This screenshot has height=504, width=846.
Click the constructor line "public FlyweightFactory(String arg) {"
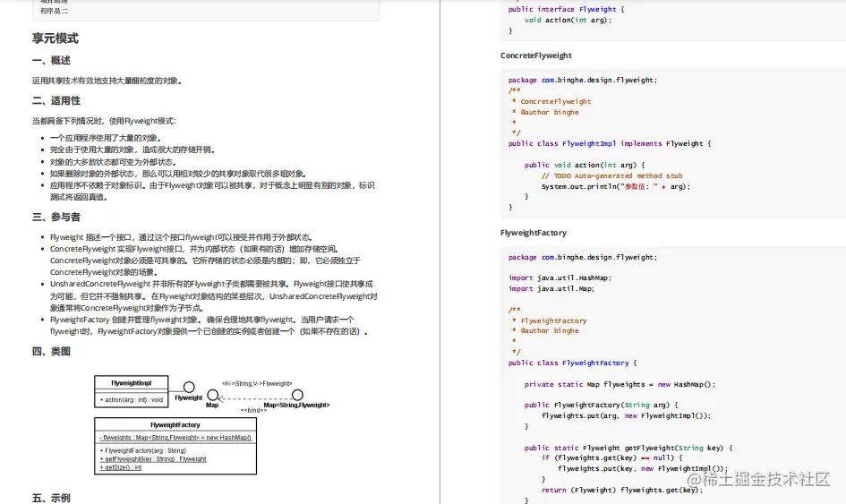(601, 405)
